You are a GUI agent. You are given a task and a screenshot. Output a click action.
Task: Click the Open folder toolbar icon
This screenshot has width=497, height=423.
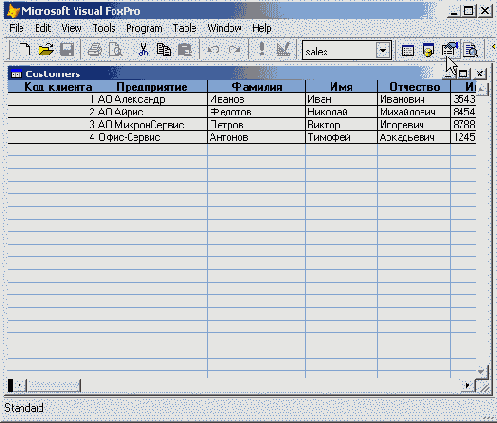coord(46,50)
